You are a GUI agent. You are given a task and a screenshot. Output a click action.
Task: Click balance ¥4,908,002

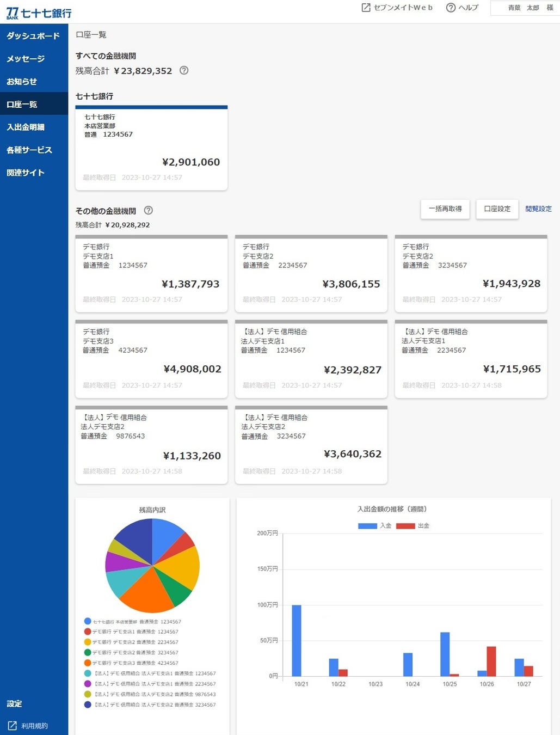pos(193,369)
